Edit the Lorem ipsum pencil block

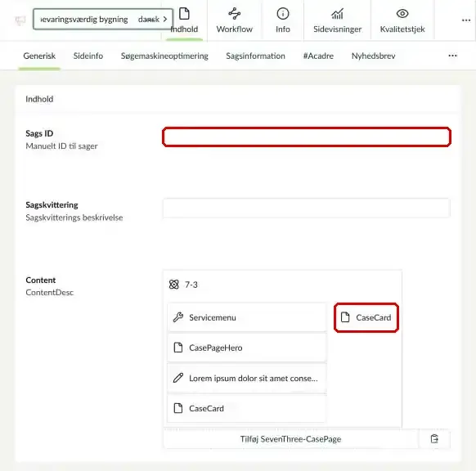pos(247,378)
